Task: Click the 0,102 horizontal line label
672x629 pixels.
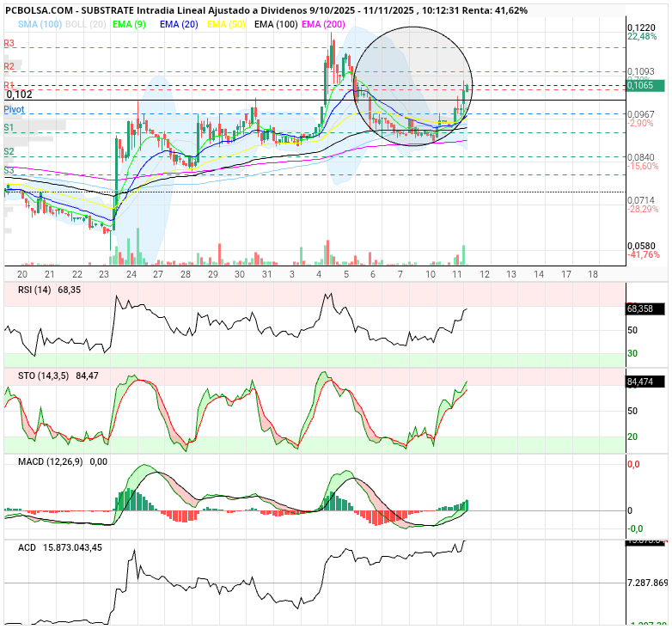Action: click(x=19, y=95)
